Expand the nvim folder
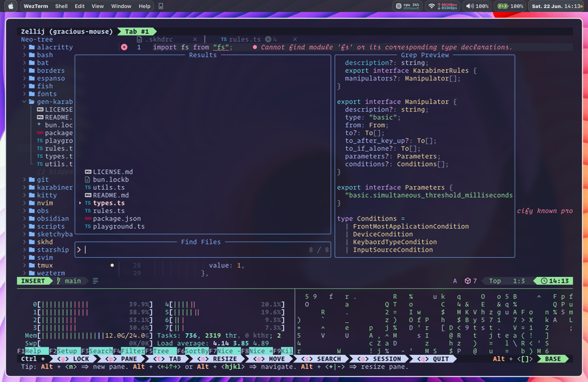The height and width of the screenshot is (382, 588). [x=24, y=203]
